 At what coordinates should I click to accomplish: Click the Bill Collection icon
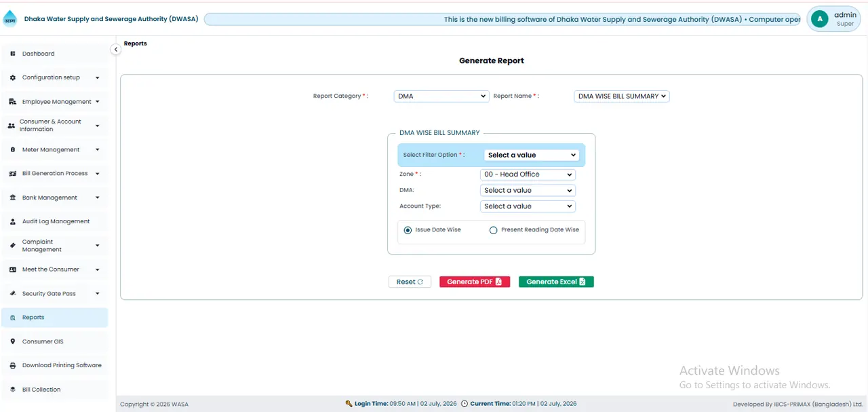pos(13,390)
